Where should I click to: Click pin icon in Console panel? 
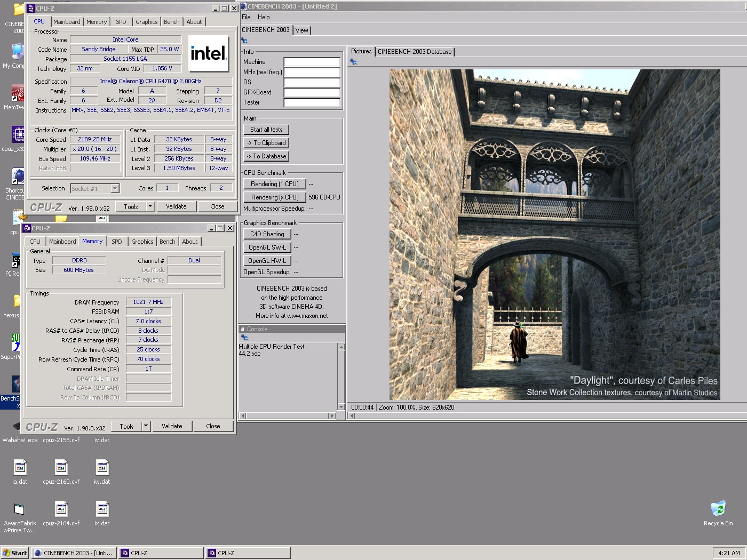click(244, 338)
